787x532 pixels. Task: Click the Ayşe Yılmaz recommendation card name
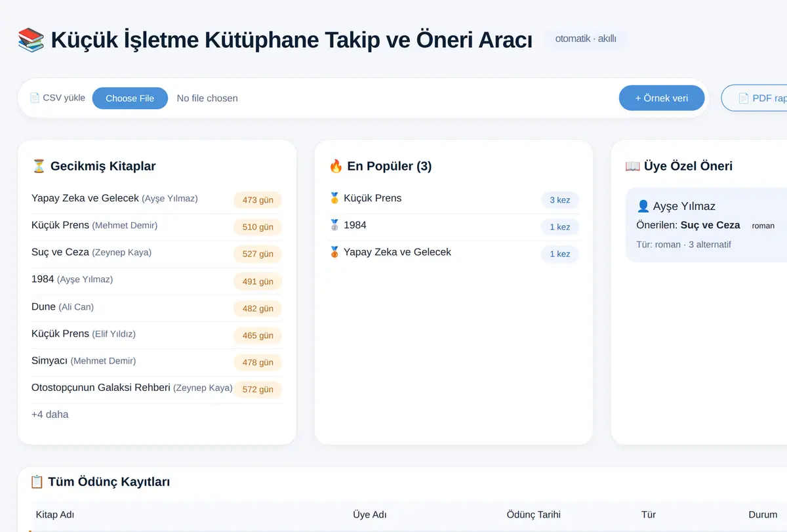tap(684, 206)
